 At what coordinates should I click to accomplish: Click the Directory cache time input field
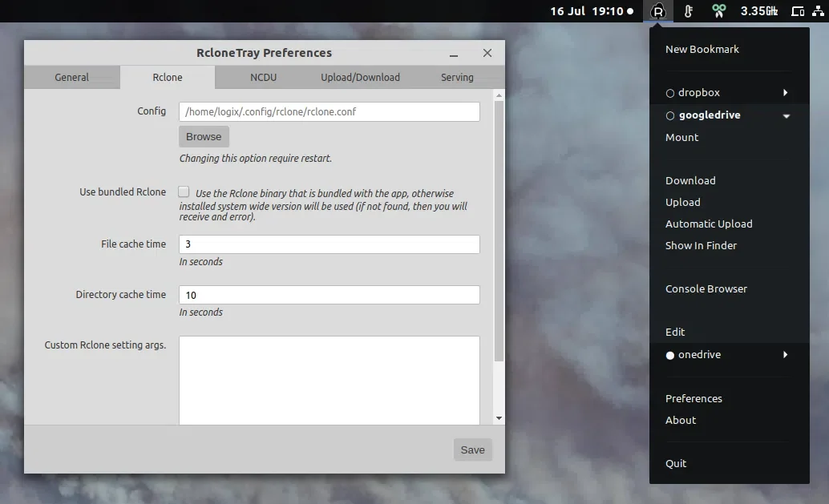tap(329, 295)
